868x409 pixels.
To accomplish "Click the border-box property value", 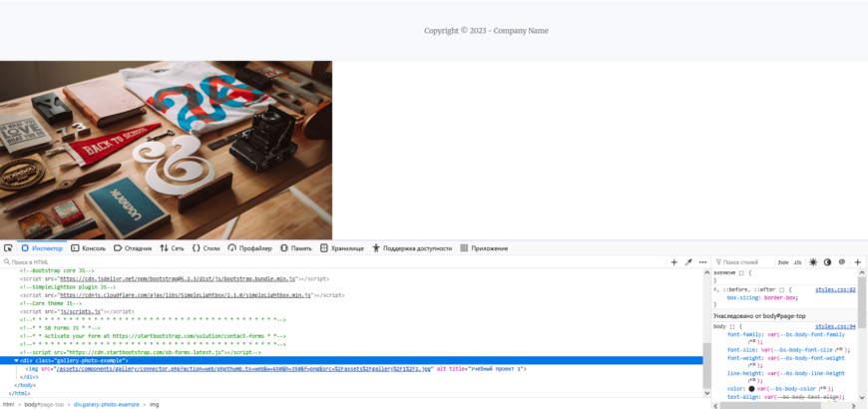I will click(x=780, y=297).
